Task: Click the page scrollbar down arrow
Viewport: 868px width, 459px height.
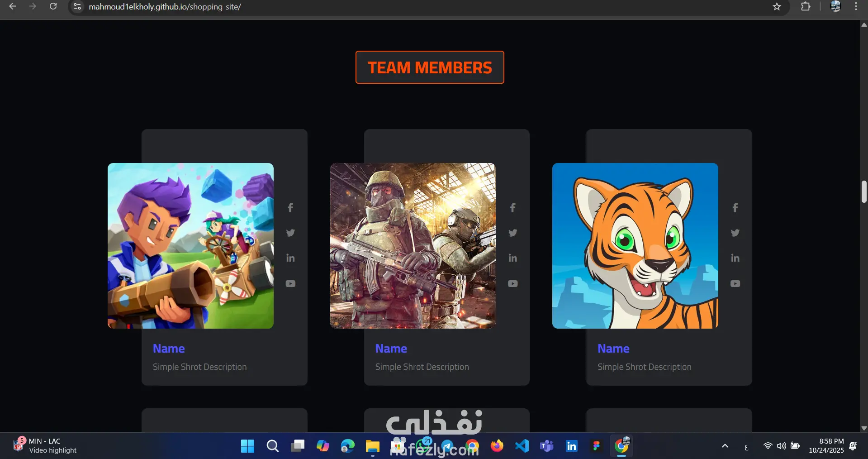Action: (x=864, y=428)
